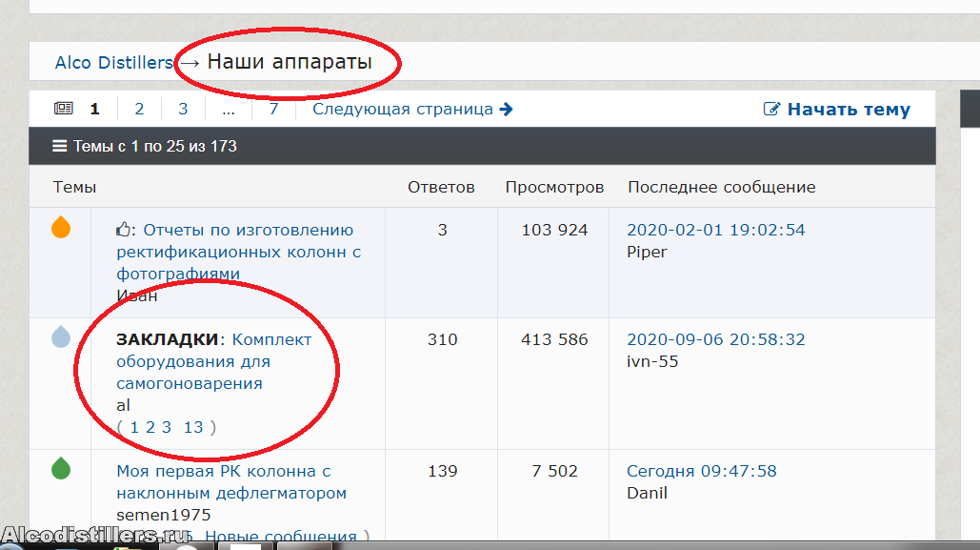The image size is (980, 550).
Task: Open the Alco Distillers breadcrumb link
Action: pos(114,63)
